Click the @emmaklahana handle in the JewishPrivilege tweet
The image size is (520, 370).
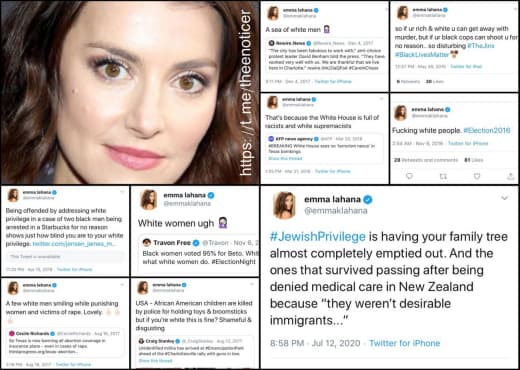[336, 211]
